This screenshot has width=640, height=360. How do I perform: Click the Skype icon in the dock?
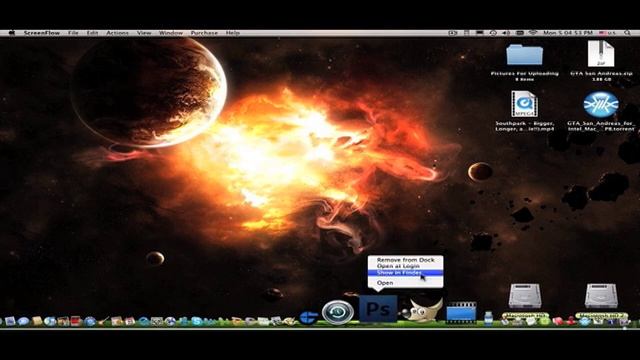pos(197,321)
